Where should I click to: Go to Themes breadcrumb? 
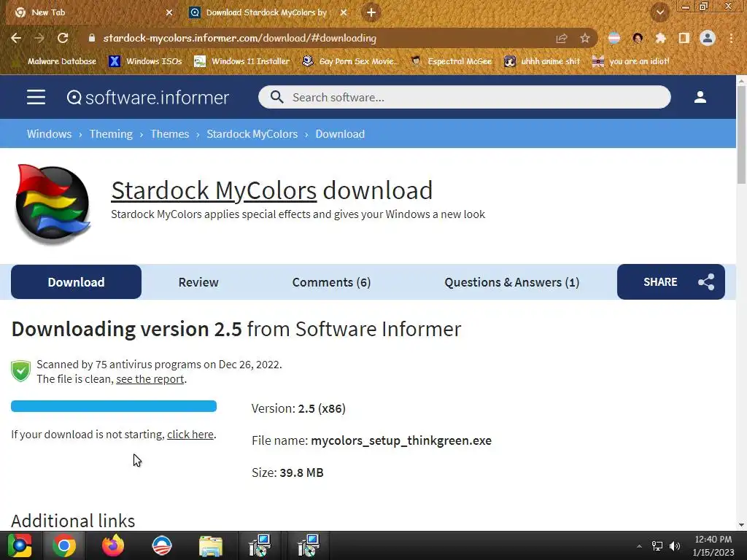point(169,134)
